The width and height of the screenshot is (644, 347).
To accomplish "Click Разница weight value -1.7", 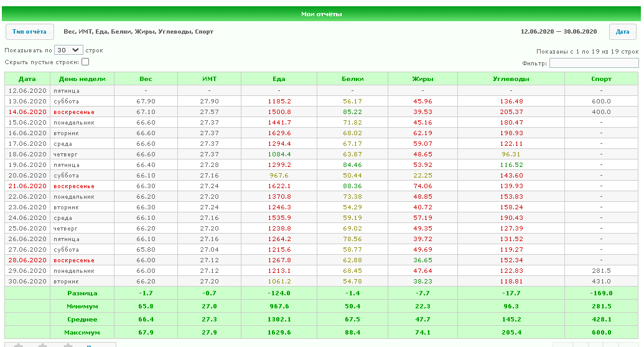I will (146, 293).
